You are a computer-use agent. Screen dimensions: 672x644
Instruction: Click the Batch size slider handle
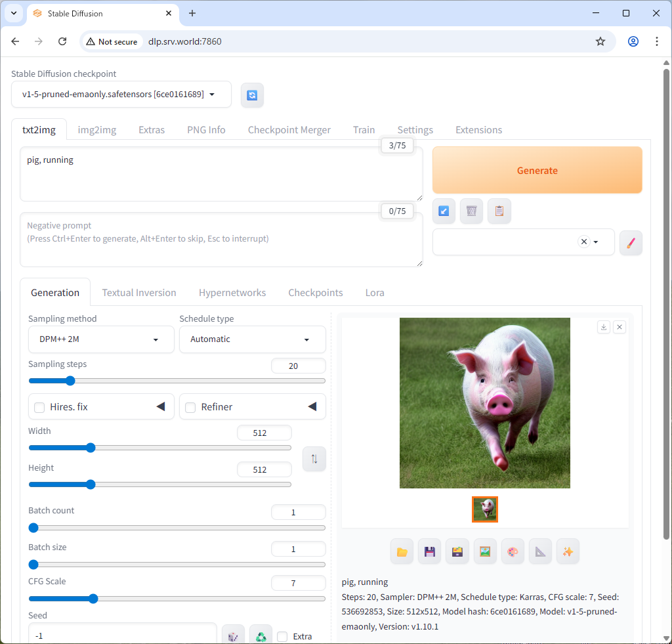(x=33, y=565)
